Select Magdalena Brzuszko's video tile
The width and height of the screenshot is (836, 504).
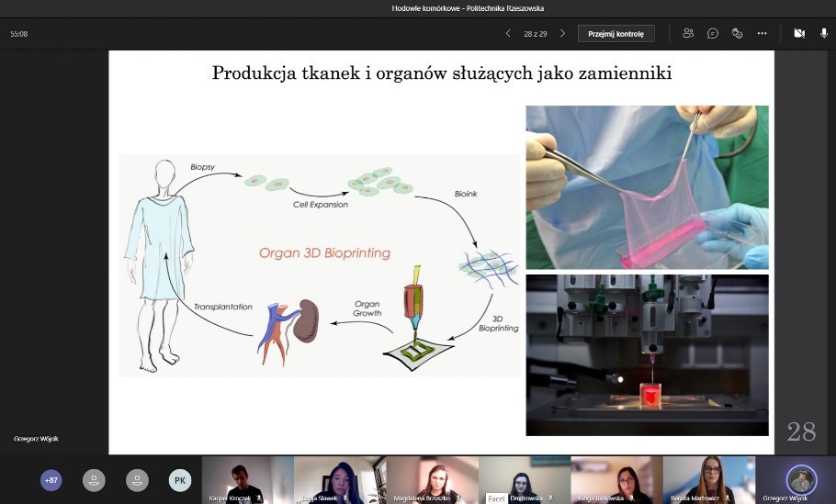(432, 479)
